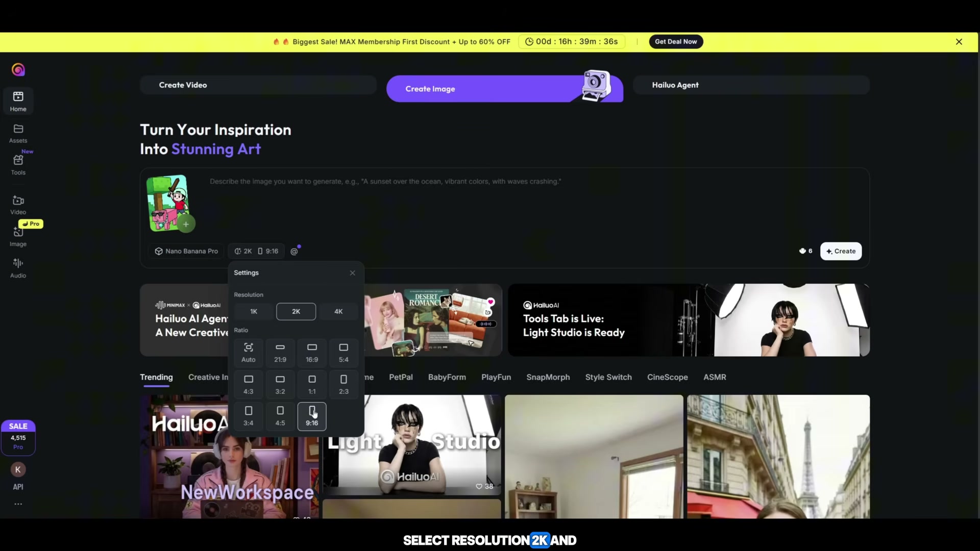Screen dimensions: 980x551
Task: Switch to ASMR tab
Action: pos(715,378)
